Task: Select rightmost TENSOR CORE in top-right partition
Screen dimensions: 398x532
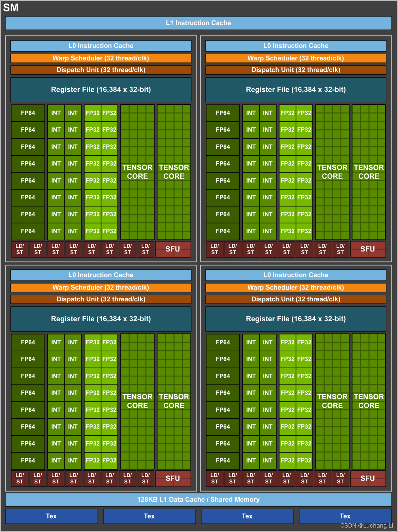Action: 369,172
